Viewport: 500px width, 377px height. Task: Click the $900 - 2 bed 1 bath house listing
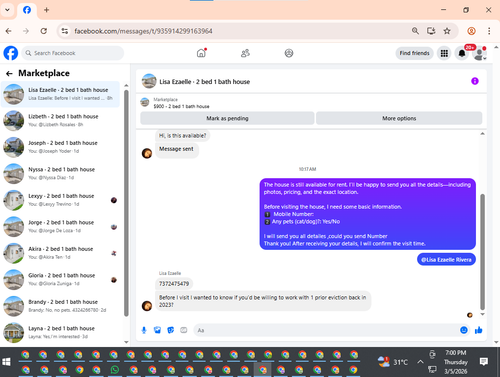click(x=181, y=106)
